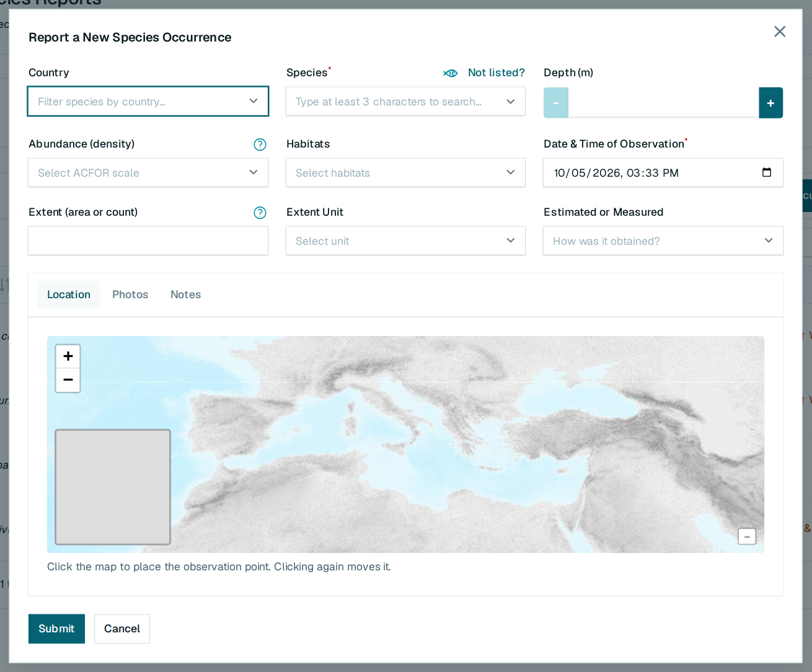Cancel the new species report
The image size is (812, 672).
[x=122, y=629]
